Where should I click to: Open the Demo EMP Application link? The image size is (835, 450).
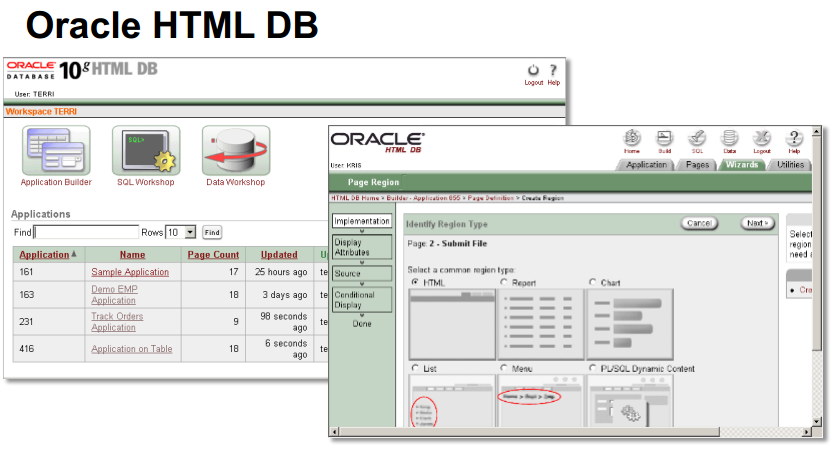[x=114, y=294]
